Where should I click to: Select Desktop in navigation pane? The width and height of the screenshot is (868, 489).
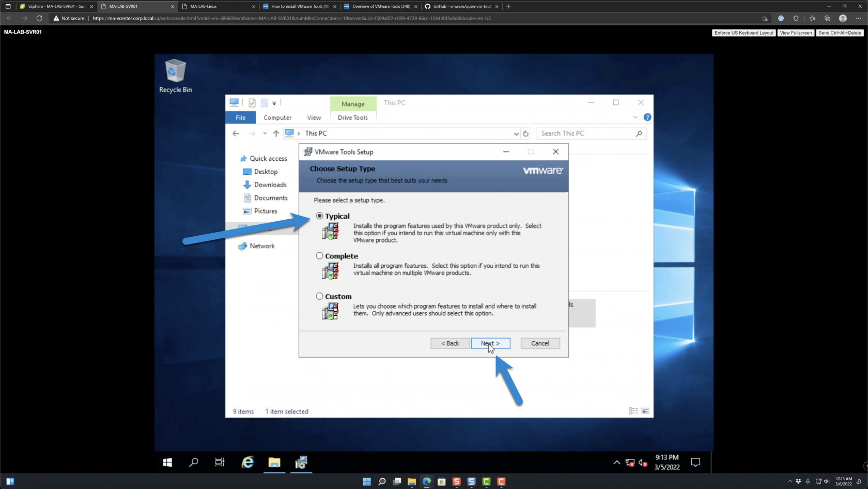click(x=260, y=172)
